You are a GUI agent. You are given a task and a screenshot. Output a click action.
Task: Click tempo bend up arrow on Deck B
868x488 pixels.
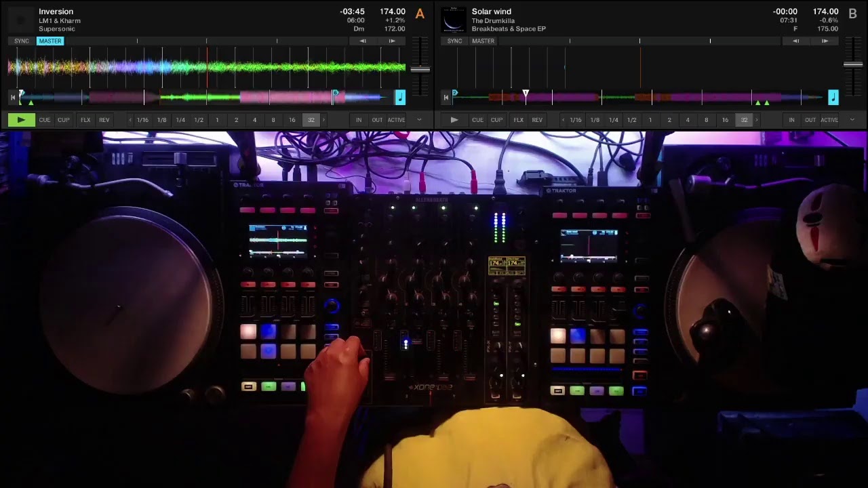coord(825,41)
